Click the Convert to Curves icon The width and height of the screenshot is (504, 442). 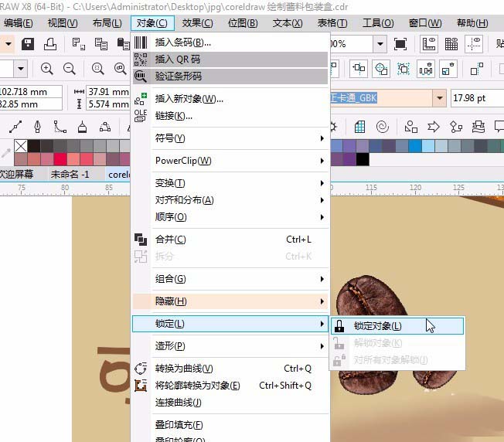(x=141, y=369)
